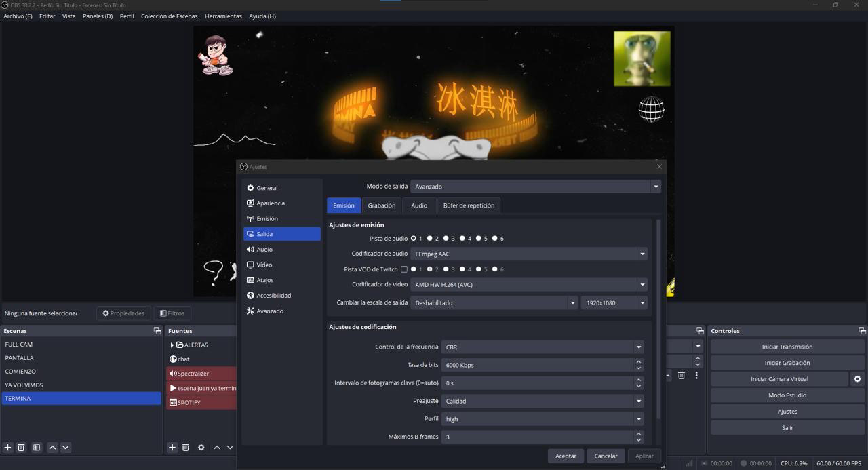Open the Preajuste Calidad dropdown

[542, 401]
